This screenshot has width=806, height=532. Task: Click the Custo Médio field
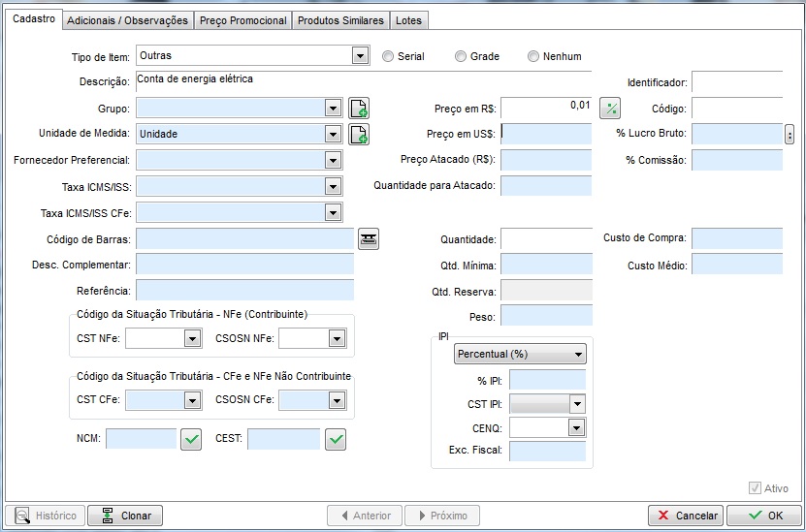pos(737,264)
